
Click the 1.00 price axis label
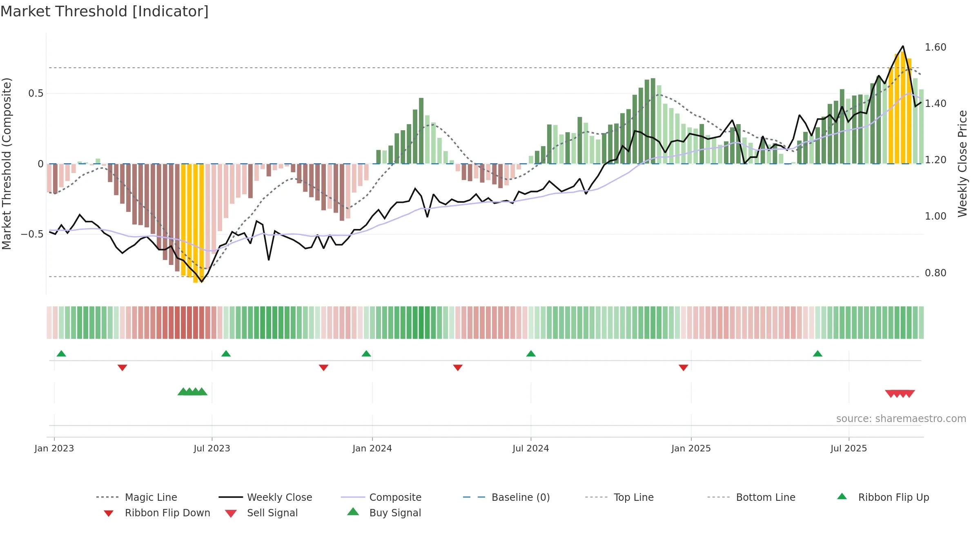[x=935, y=216]
